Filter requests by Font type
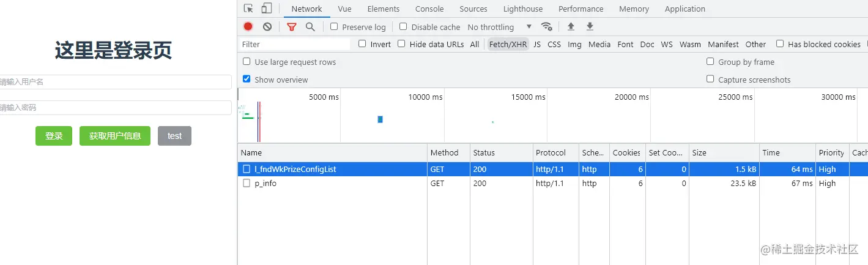Image resolution: width=868 pixels, height=265 pixels. (x=625, y=44)
